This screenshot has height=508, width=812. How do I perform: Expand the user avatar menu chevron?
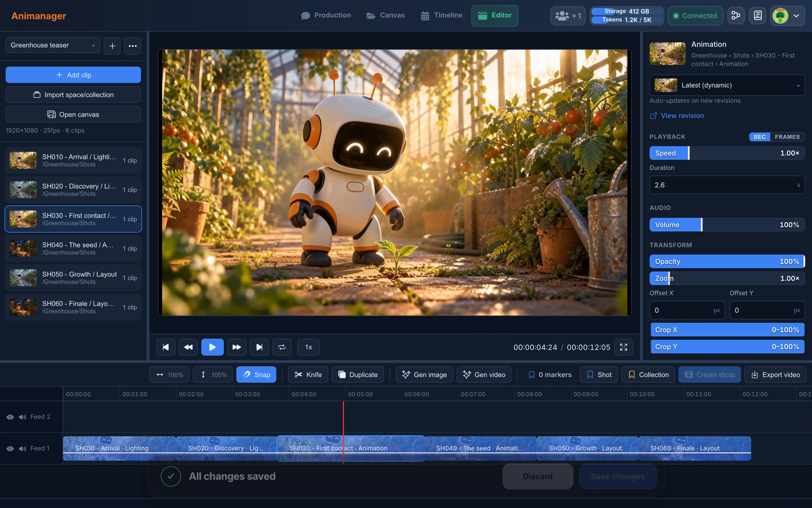coord(796,16)
